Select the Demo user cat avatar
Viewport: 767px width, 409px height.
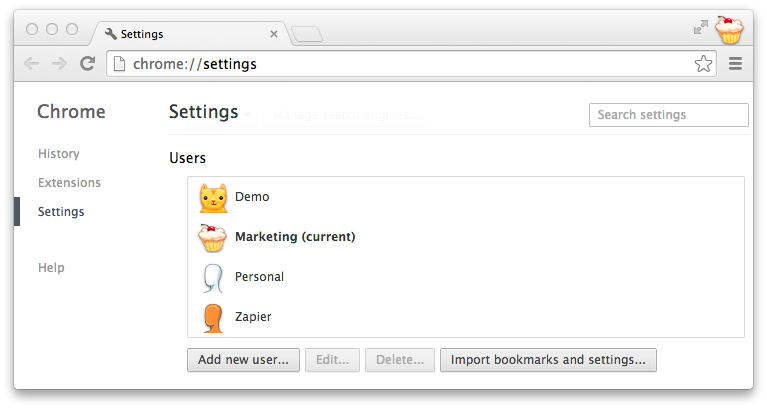click(x=213, y=197)
